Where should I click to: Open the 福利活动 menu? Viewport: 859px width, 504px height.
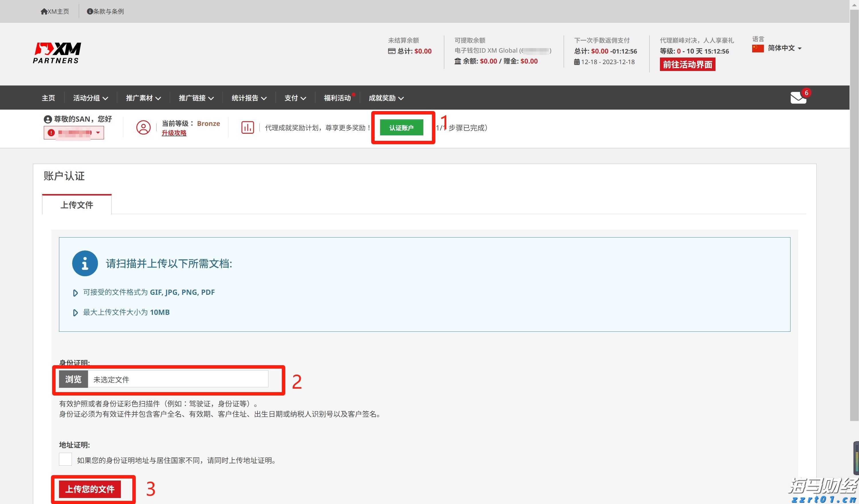(x=337, y=98)
